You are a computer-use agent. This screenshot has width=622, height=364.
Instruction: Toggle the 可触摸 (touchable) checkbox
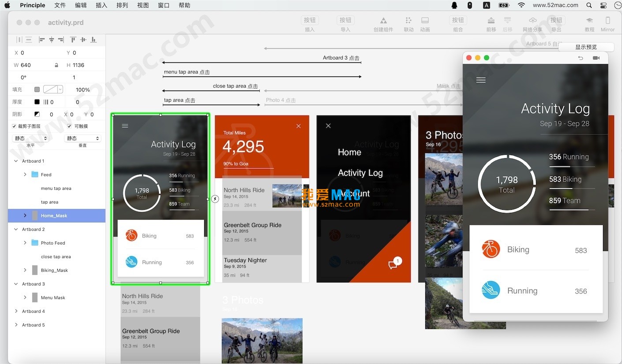click(x=69, y=126)
